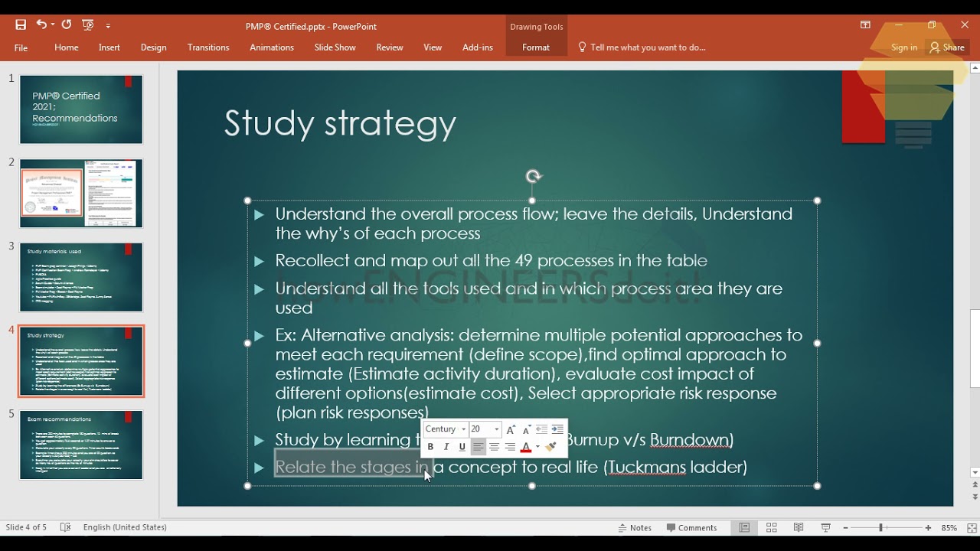Viewport: 980px width, 551px height.
Task: Click English (United States) language indicator
Action: coord(125,527)
